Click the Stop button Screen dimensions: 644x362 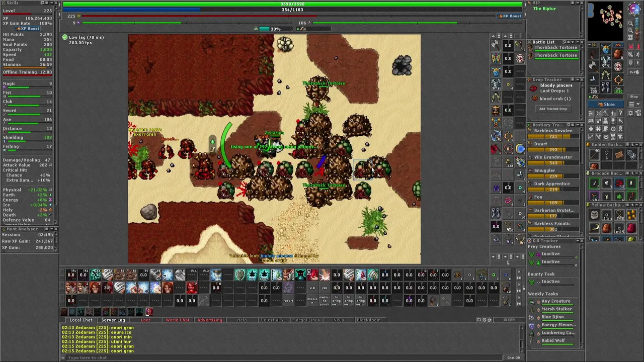click(x=634, y=97)
